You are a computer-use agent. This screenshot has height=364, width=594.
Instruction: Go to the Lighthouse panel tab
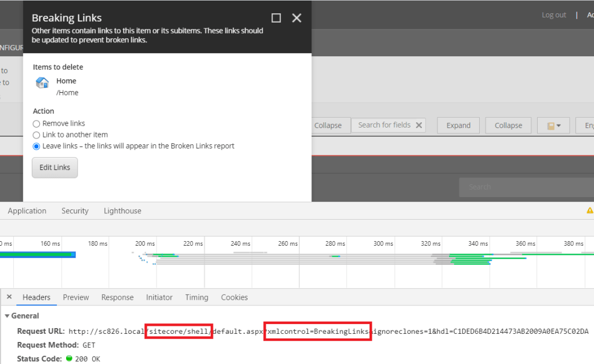[x=122, y=211]
